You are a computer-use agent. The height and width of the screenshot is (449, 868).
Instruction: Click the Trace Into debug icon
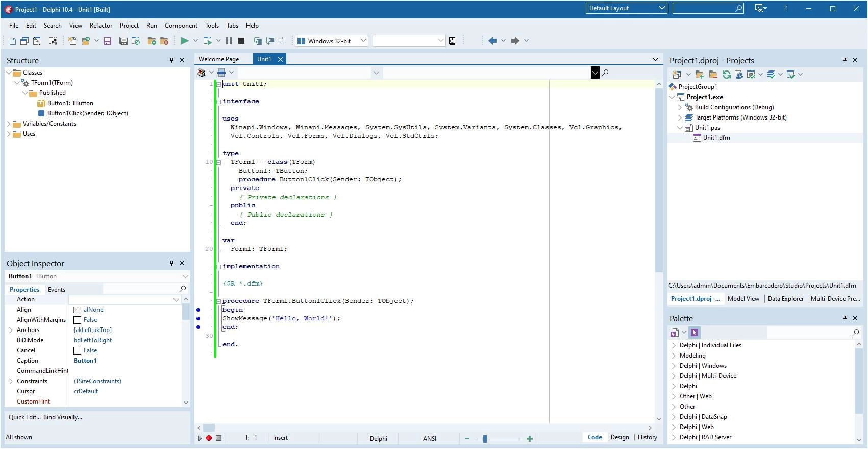(x=258, y=41)
